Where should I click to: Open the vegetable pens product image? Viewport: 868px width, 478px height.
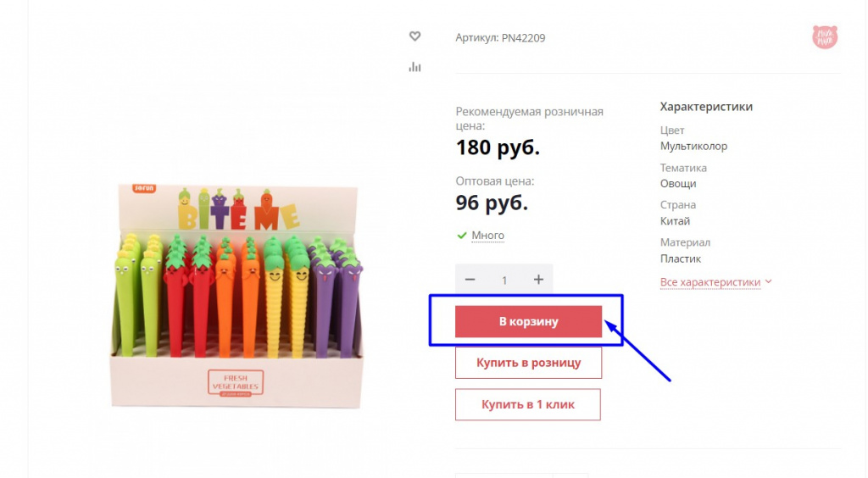(x=236, y=296)
